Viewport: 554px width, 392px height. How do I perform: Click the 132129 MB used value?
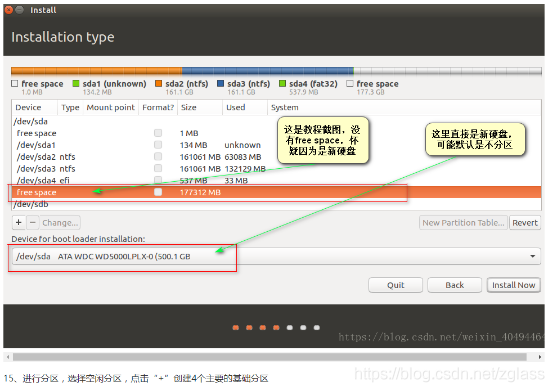(x=245, y=169)
